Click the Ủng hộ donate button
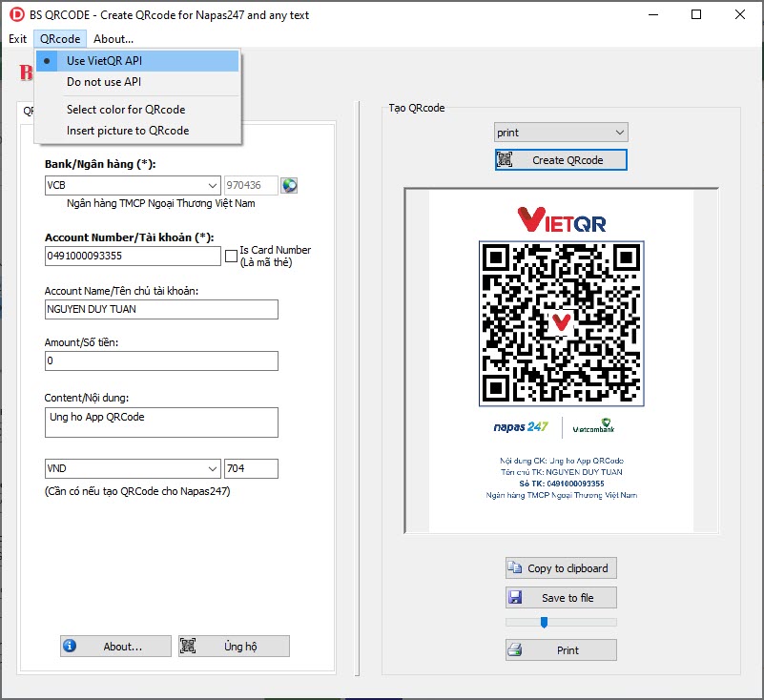The height and width of the screenshot is (700, 764). [234, 646]
